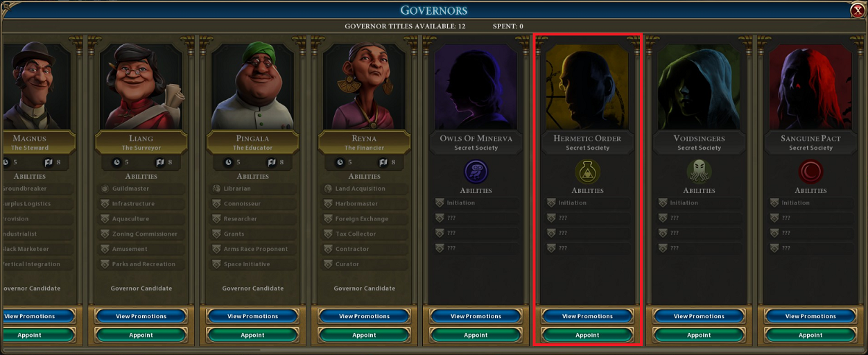The image size is (868, 355).
Task: Select Liang's Zoning Commissioner promotion
Action: [141, 234]
